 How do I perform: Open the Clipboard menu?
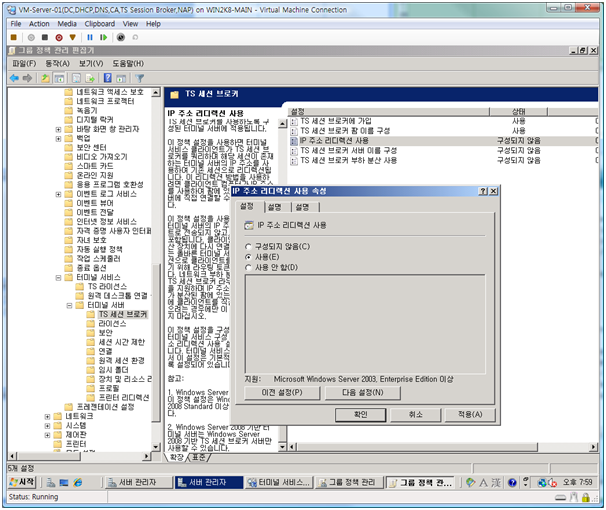pos(100,24)
